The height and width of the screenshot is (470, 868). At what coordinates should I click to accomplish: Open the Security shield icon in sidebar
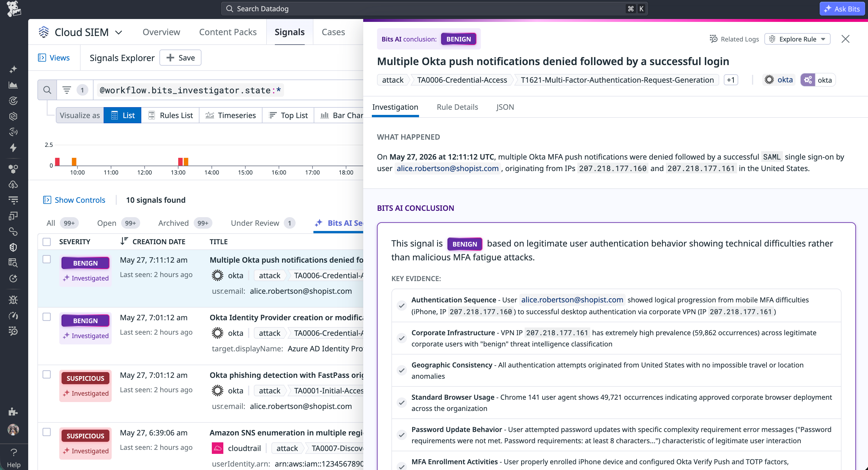click(x=14, y=247)
